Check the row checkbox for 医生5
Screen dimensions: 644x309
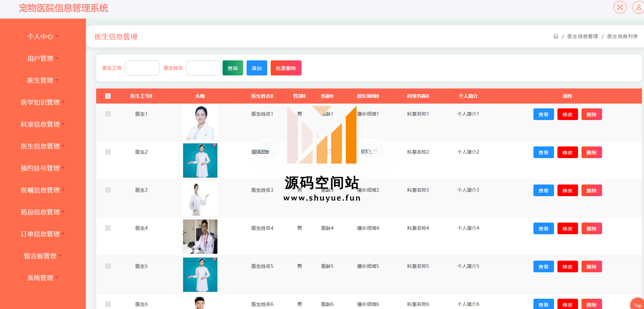[108, 266]
